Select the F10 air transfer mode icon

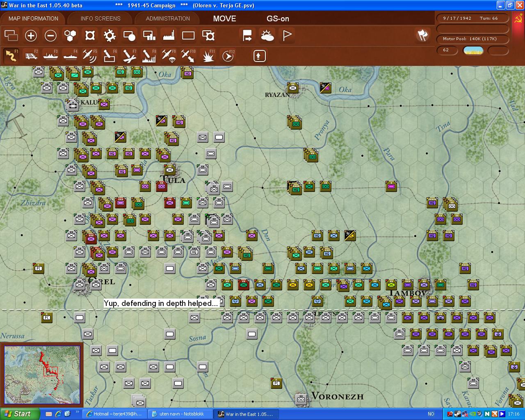pyautogui.click(x=188, y=55)
